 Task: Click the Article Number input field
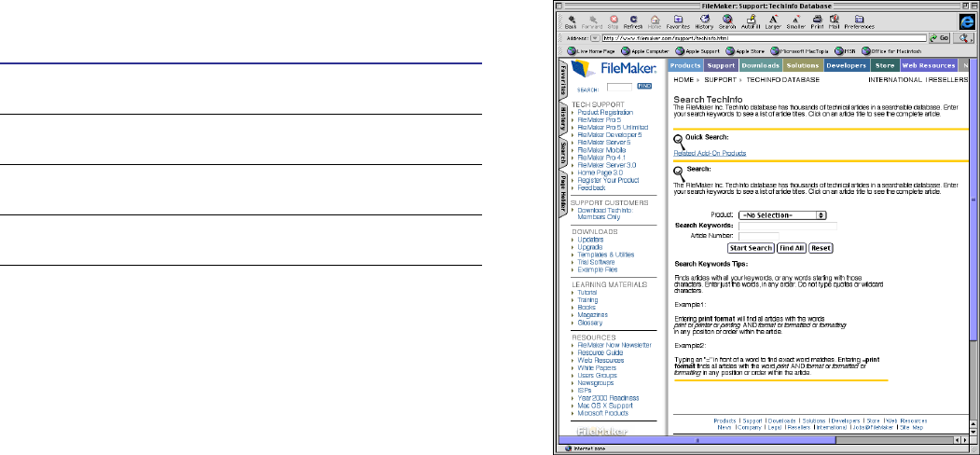coord(759,236)
